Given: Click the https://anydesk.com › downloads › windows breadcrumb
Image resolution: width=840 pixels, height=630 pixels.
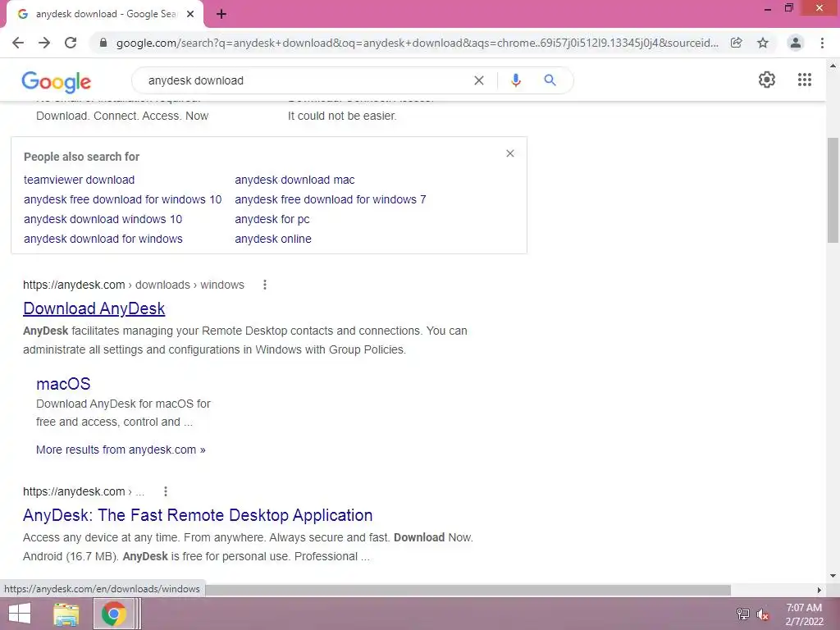Looking at the screenshot, I should tap(134, 285).
